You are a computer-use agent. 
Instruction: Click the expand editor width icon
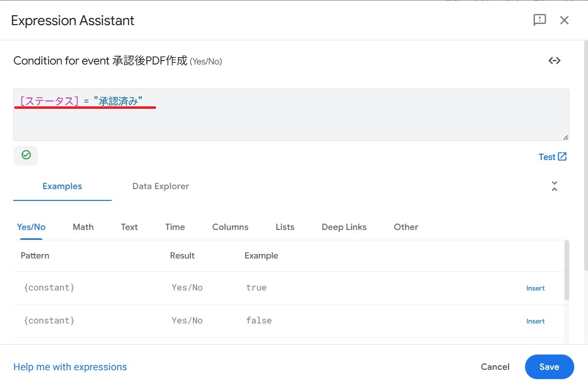click(555, 61)
